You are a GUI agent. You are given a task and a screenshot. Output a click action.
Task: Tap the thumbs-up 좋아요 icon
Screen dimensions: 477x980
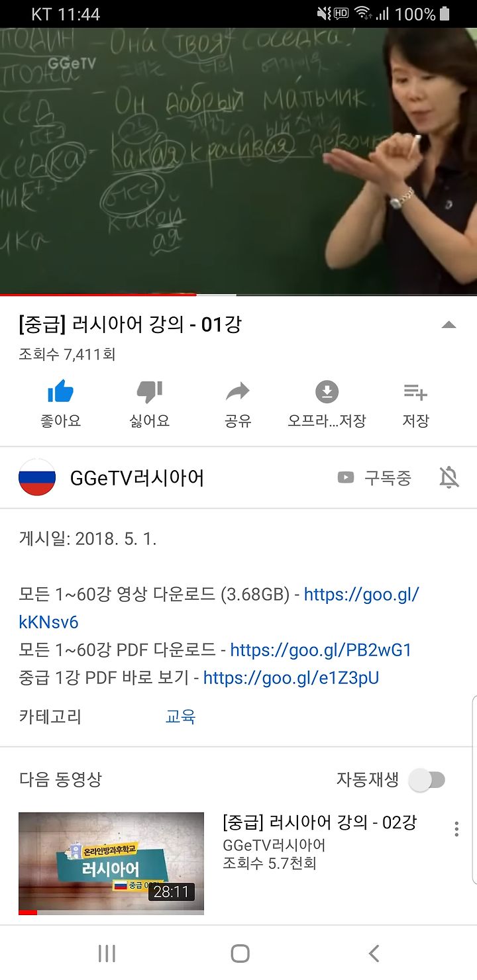pos(60,391)
